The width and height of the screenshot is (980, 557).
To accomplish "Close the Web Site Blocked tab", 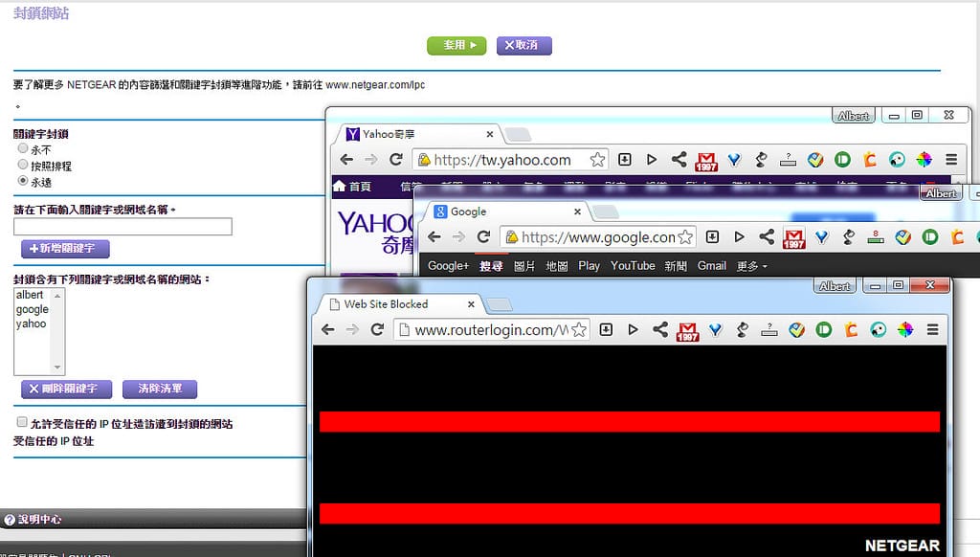I will click(x=471, y=303).
